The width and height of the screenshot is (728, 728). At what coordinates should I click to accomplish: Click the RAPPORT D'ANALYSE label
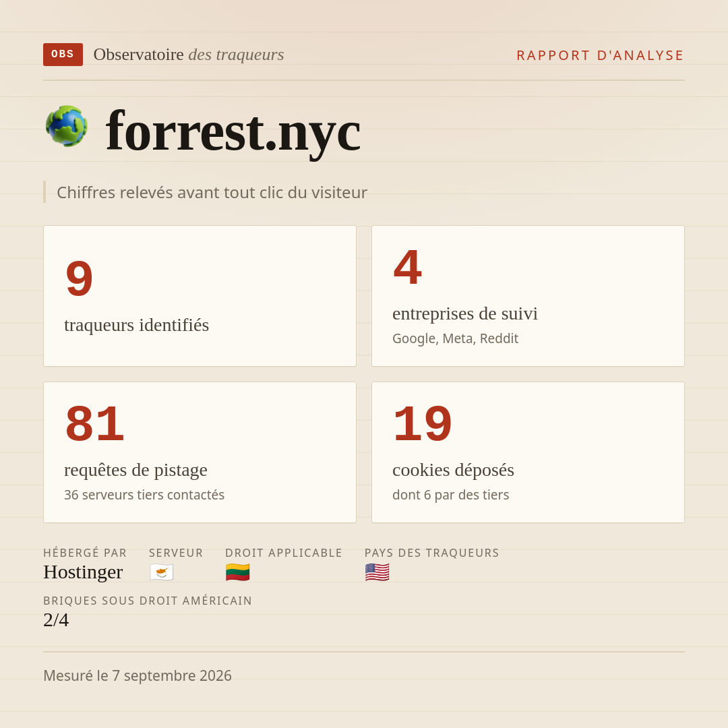click(601, 55)
